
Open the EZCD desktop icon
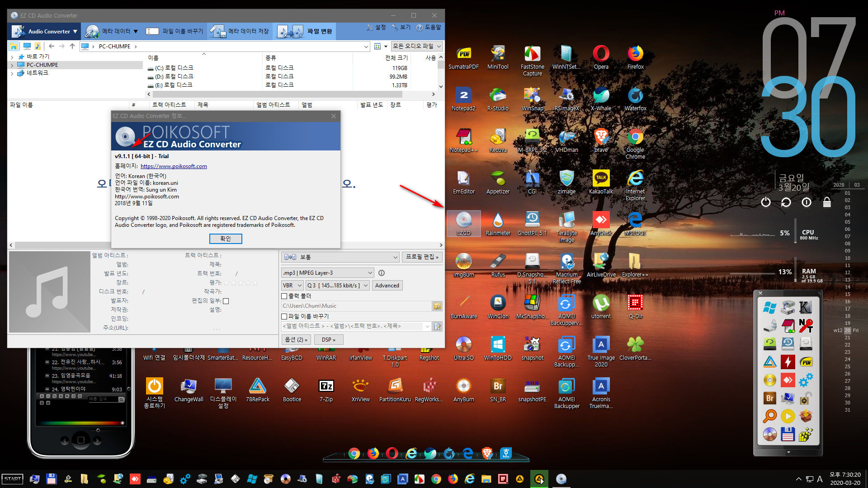(x=463, y=224)
